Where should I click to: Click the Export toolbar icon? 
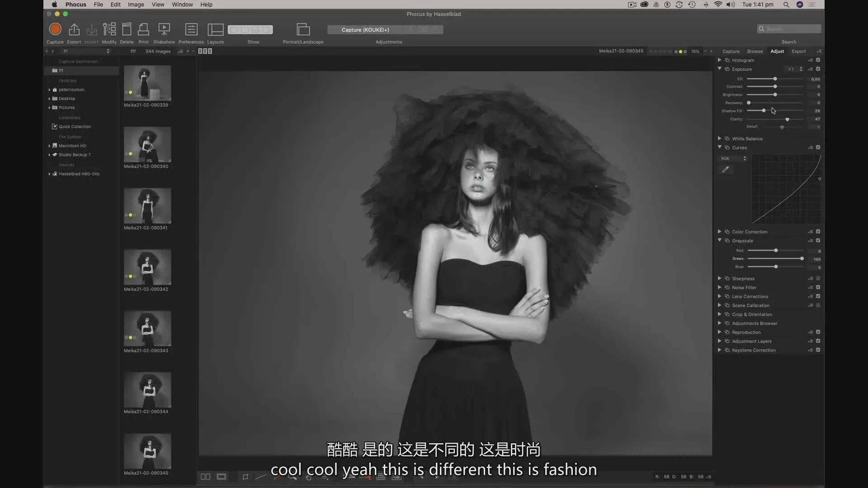74,29
